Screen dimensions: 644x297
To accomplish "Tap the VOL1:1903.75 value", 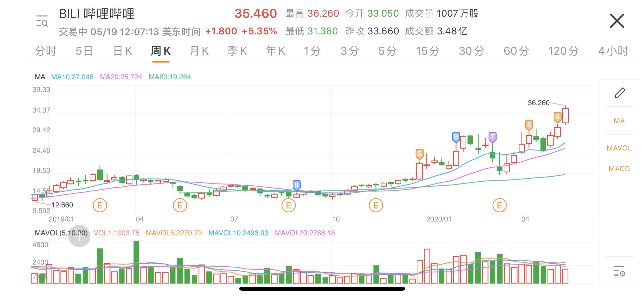I will (117, 233).
